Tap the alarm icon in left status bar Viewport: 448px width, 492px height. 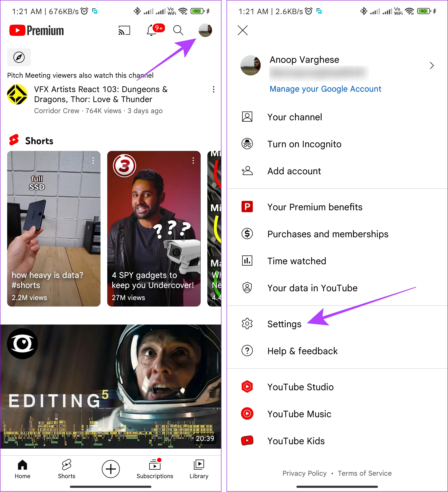pyautogui.click(x=84, y=11)
